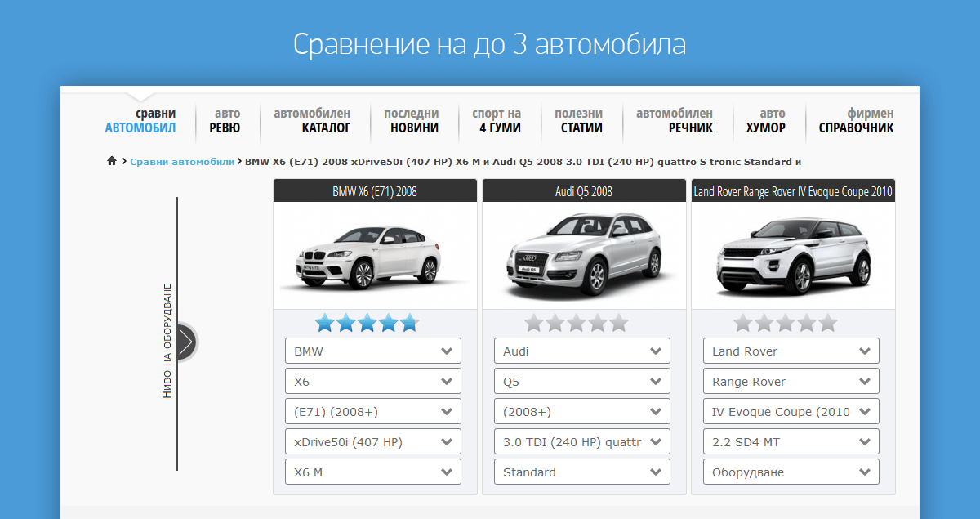Open фирмен СПРАВОЧНИК menu link
The image size is (980, 519).
[856, 121]
